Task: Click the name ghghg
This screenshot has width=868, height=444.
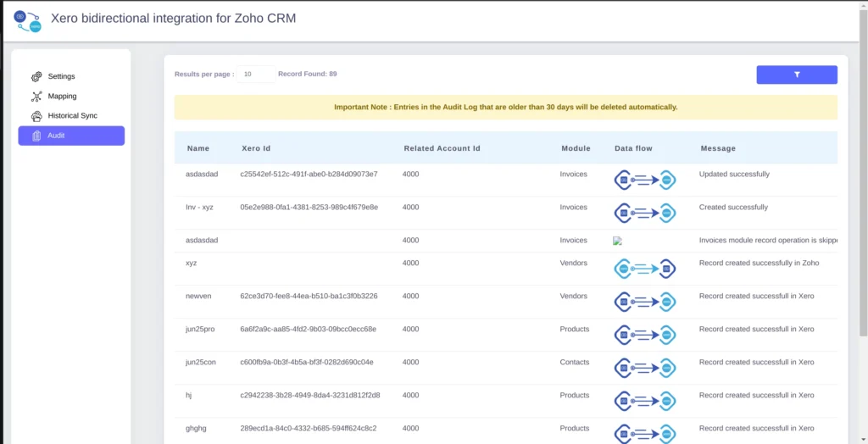Action: coord(196,429)
